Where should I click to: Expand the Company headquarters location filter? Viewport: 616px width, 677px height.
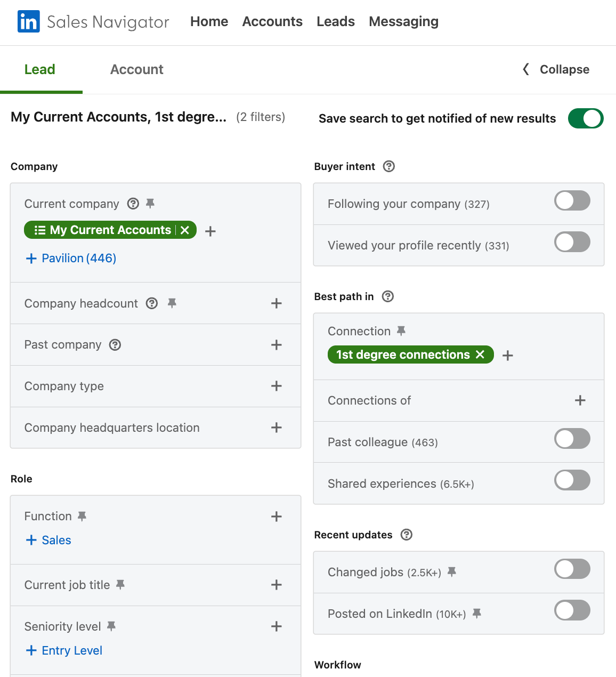pyautogui.click(x=277, y=428)
